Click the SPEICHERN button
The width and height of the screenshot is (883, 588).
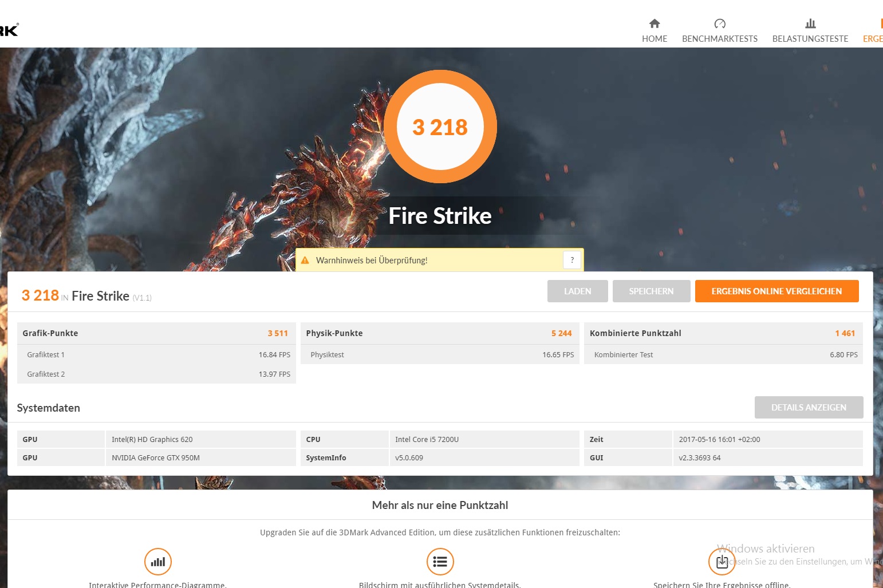(x=651, y=291)
